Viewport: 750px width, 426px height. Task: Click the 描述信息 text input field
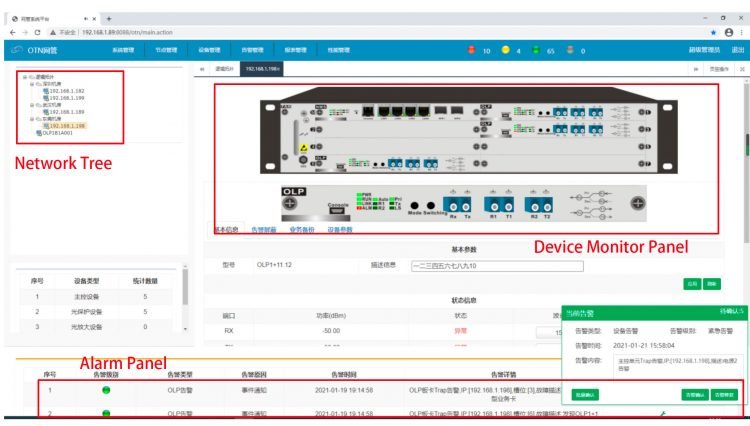click(496, 266)
